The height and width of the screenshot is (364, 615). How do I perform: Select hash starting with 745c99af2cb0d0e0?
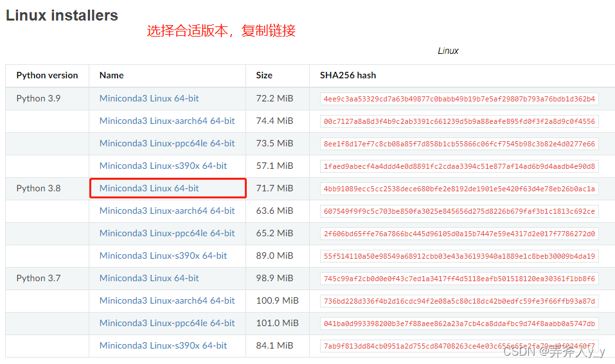[459, 279]
